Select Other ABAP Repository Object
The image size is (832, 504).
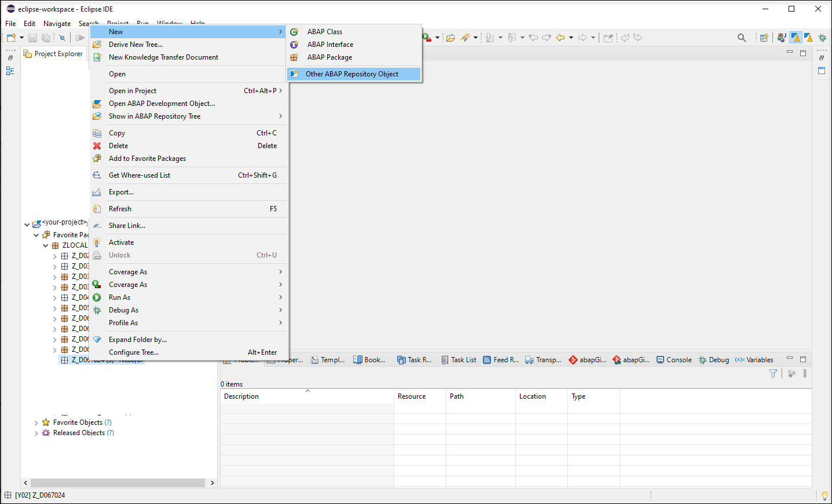point(354,74)
